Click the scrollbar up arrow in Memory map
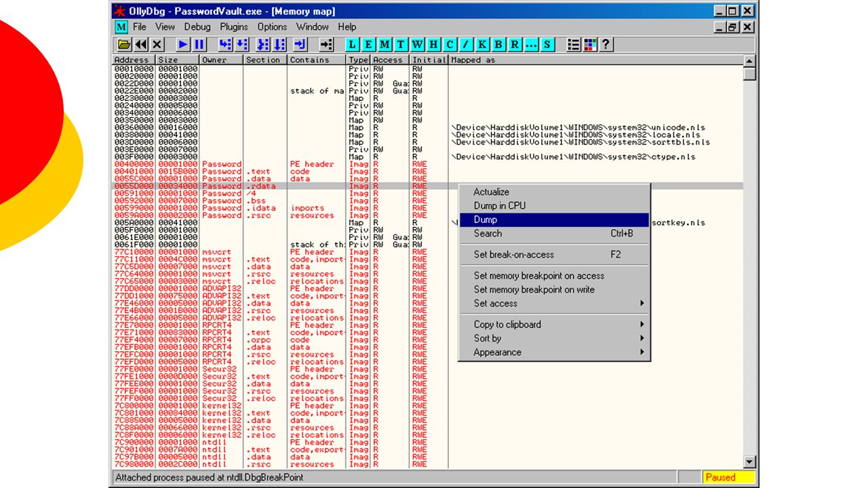Image resolution: width=868 pixels, height=488 pixels. click(x=749, y=61)
